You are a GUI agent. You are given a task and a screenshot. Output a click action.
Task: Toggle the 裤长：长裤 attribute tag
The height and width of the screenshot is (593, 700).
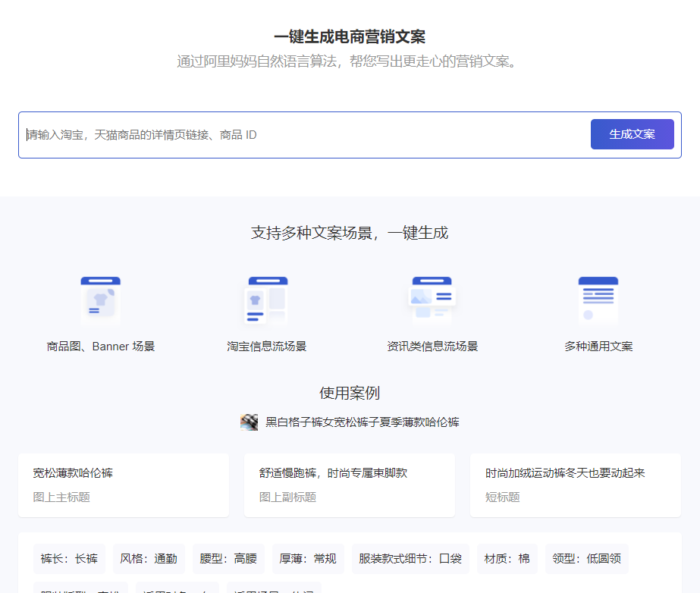(69, 558)
